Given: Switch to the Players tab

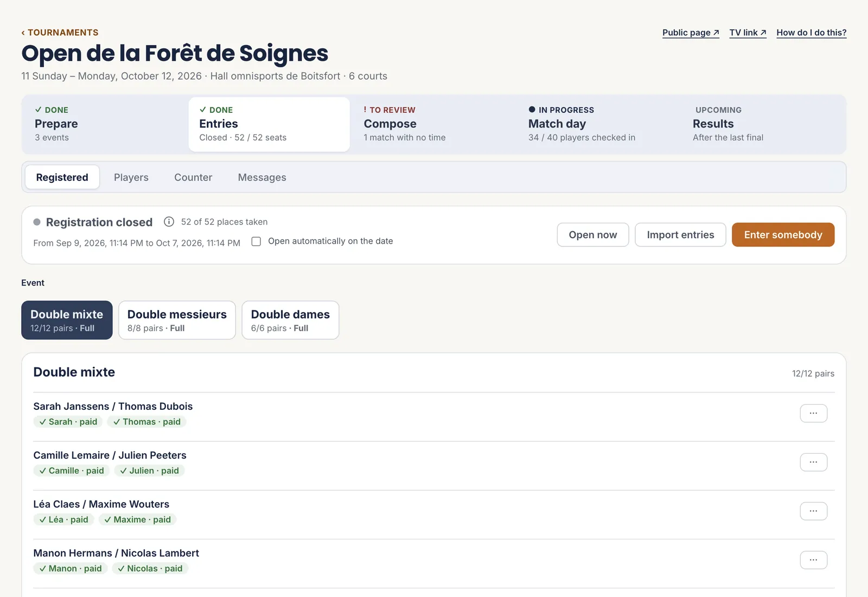Looking at the screenshot, I should tap(131, 177).
